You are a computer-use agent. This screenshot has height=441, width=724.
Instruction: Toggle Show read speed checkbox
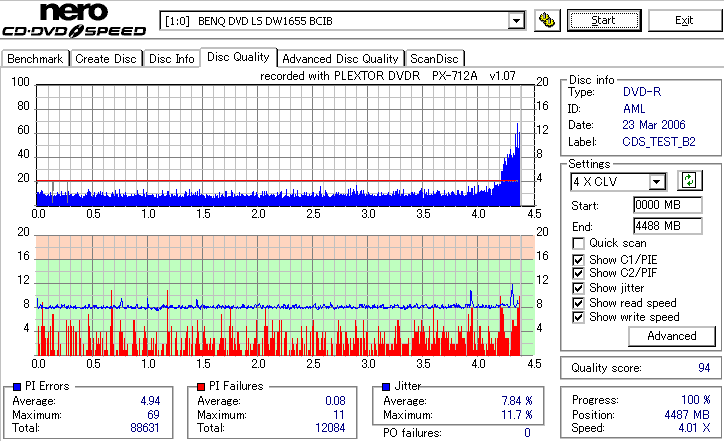click(x=578, y=303)
